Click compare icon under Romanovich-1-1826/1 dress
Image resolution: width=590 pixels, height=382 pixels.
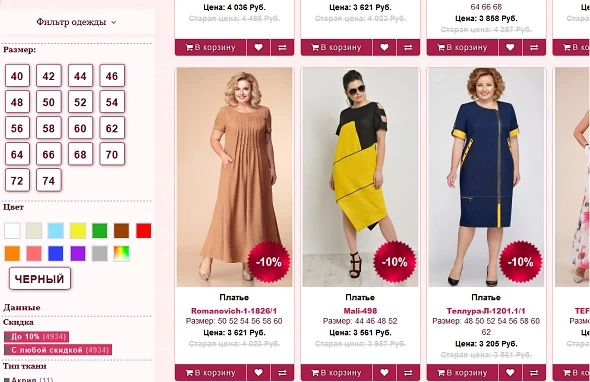[282, 372]
